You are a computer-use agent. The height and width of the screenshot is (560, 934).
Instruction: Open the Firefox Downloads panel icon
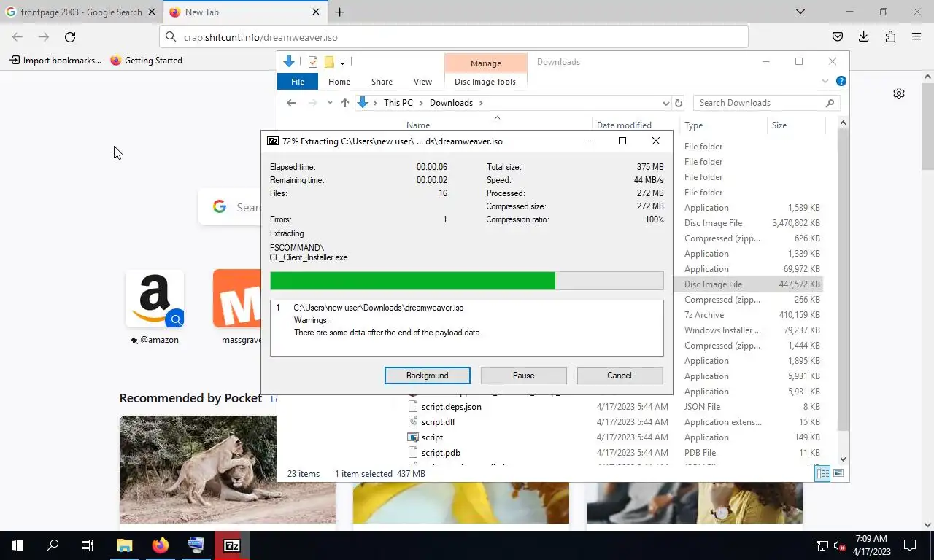(x=864, y=37)
